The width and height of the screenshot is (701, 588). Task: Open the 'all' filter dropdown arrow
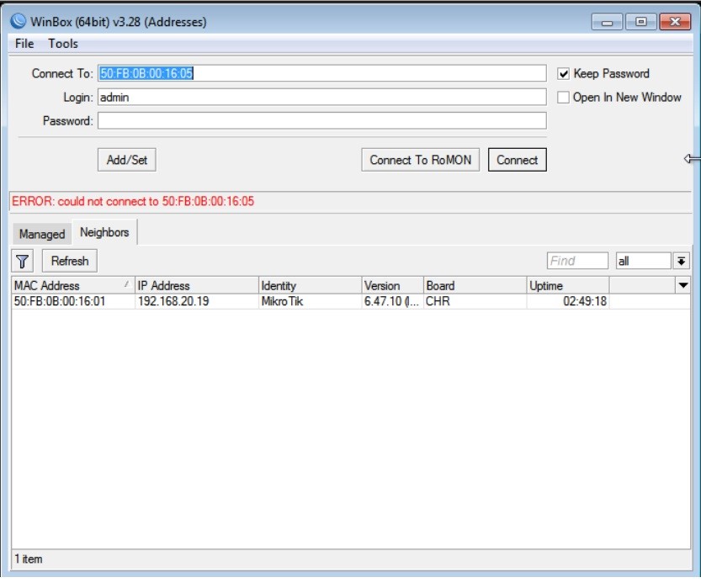(x=682, y=261)
